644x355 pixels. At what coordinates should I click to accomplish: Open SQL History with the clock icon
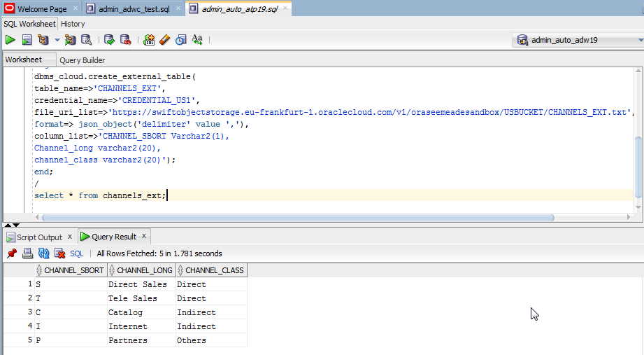click(x=181, y=40)
